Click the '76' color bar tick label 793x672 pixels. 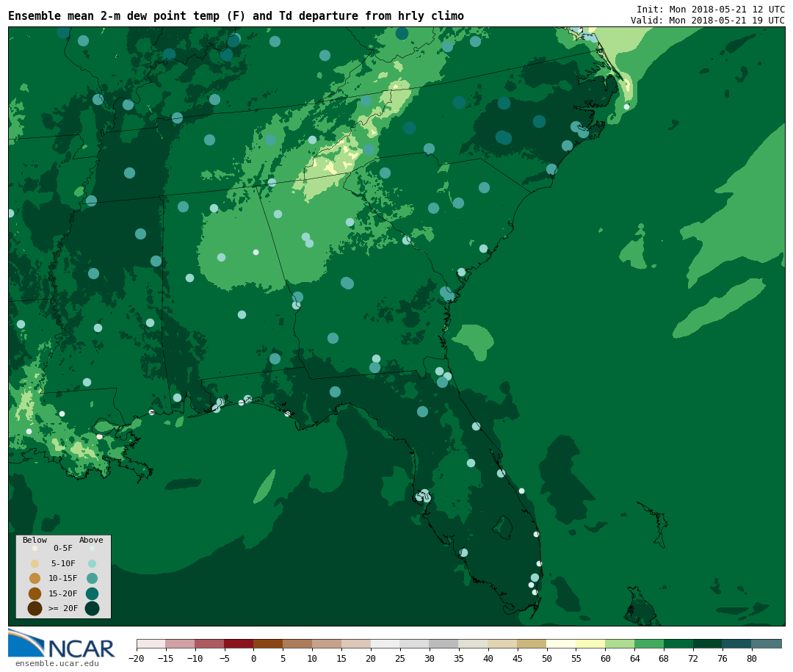(x=723, y=658)
